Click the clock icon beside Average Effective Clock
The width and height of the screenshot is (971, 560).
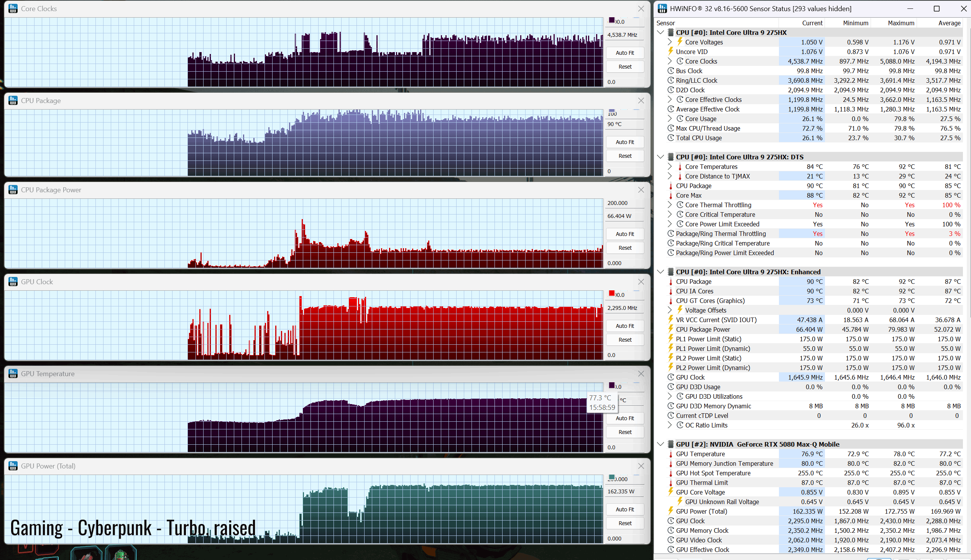pyautogui.click(x=671, y=109)
